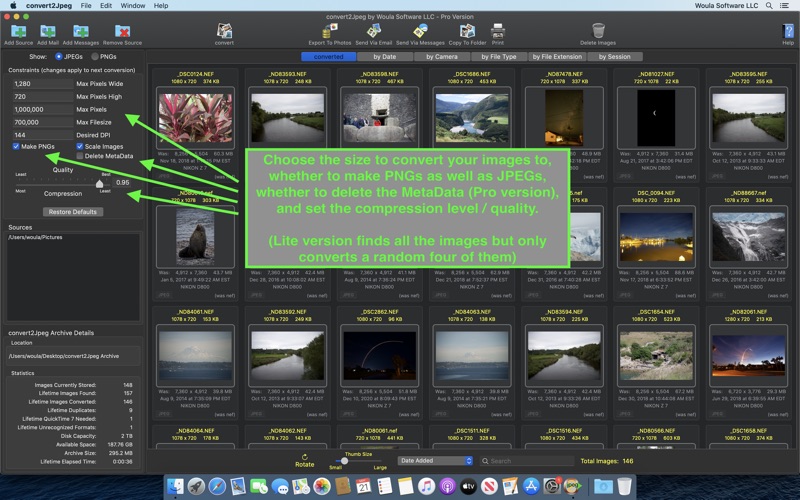
Task: Open Finder from the Dock
Action: click(x=175, y=486)
